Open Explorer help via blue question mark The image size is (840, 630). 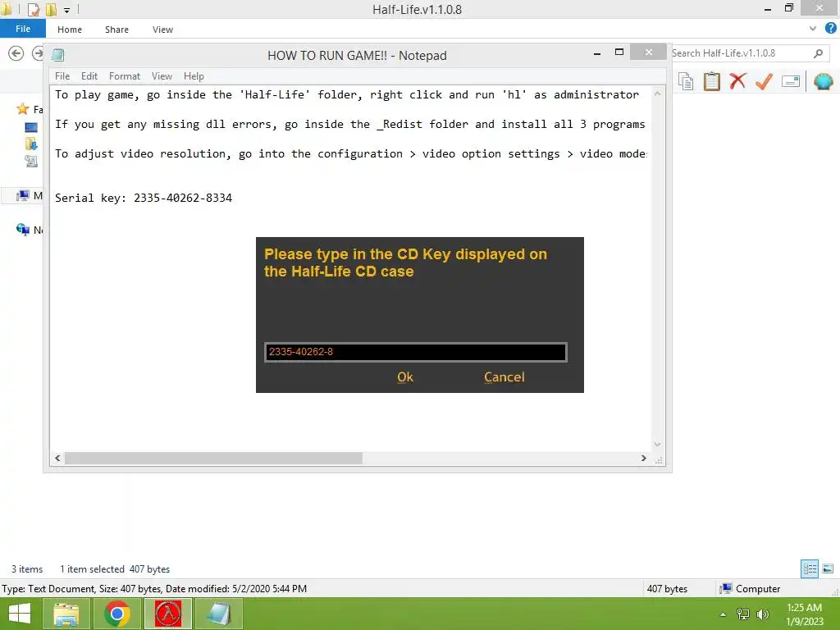pos(831,29)
